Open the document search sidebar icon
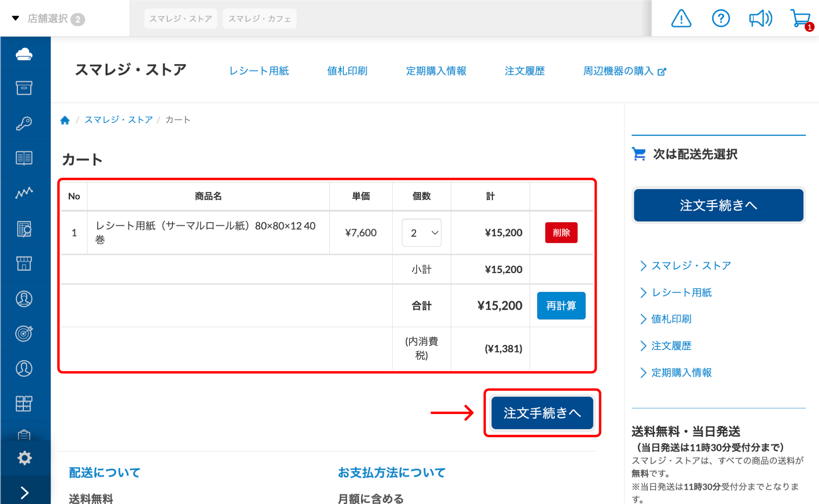 [24, 229]
